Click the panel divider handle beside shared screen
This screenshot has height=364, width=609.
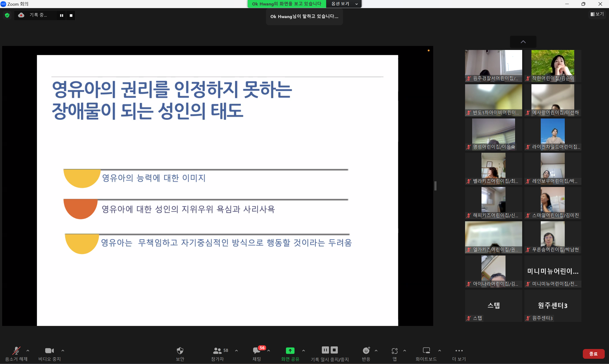click(436, 186)
